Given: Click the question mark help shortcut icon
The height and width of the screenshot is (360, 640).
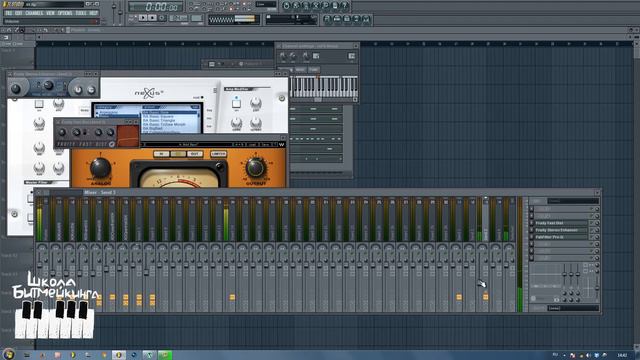Looking at the screenshot, I should [345, 5].
